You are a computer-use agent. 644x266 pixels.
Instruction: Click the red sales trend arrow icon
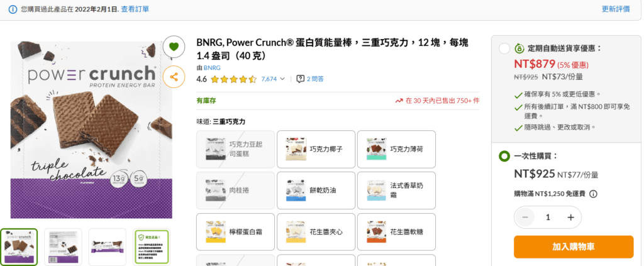[399, 101]
